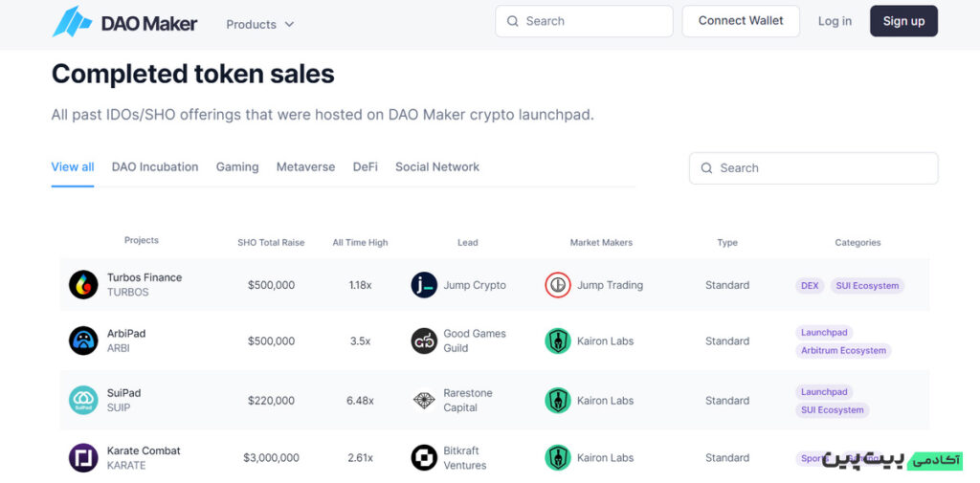
Task: Click the Jump Trading market maker name
Action: coord(610,285)
